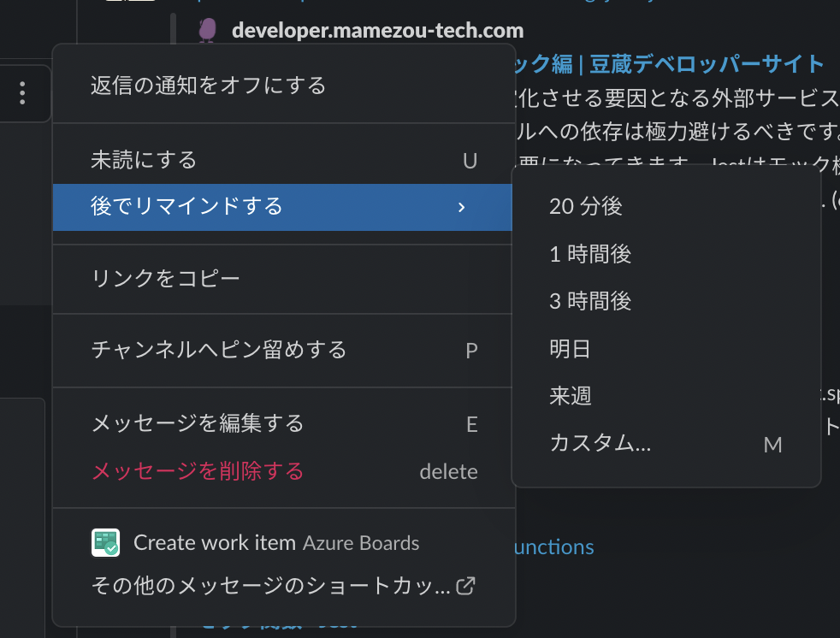The width and height of the screenshot is (840, 638).
Task: Click the Azure Boards app icon
Action: point(105,543)
